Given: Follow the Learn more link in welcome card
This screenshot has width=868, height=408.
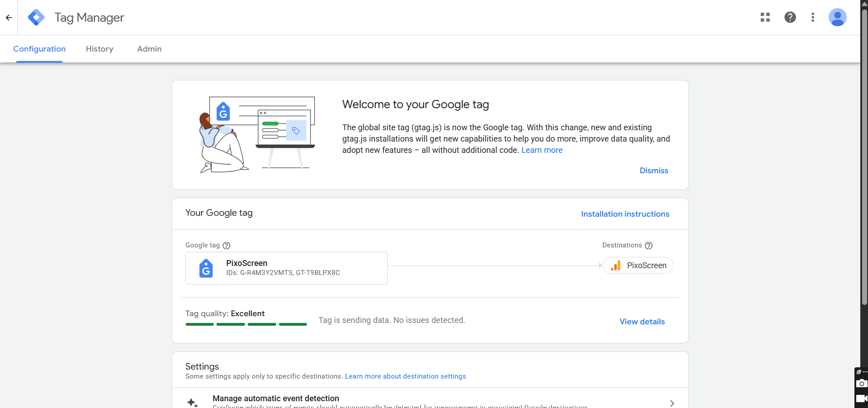Looking at the screenshot, I should tap(542, 150).
